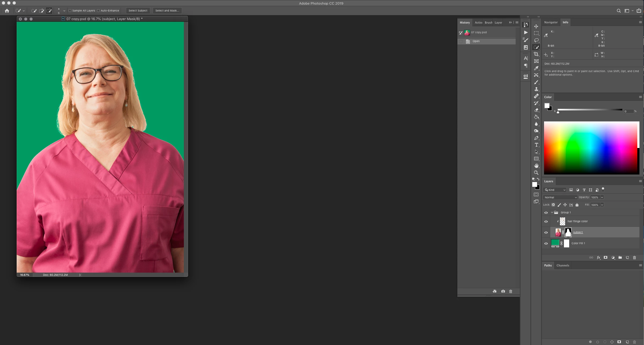Image resolution: width=644 pixels, height=345 pixels.
Task: Switch to the Channels tab
Action: (563, 265)
